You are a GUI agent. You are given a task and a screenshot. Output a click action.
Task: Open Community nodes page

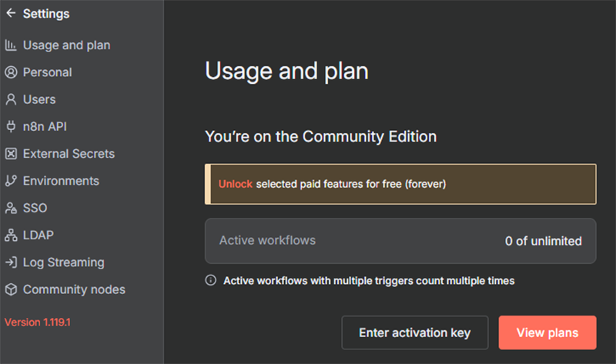[74, 289]
